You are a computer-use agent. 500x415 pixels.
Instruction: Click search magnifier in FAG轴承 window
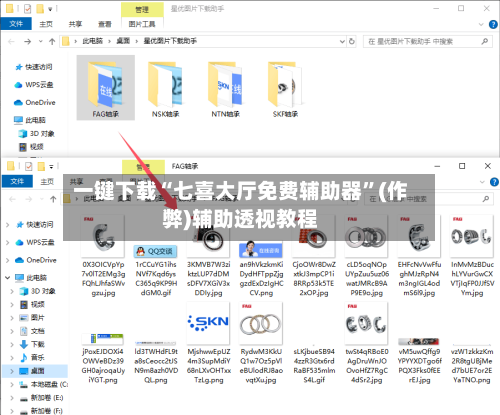pos(486,199)
